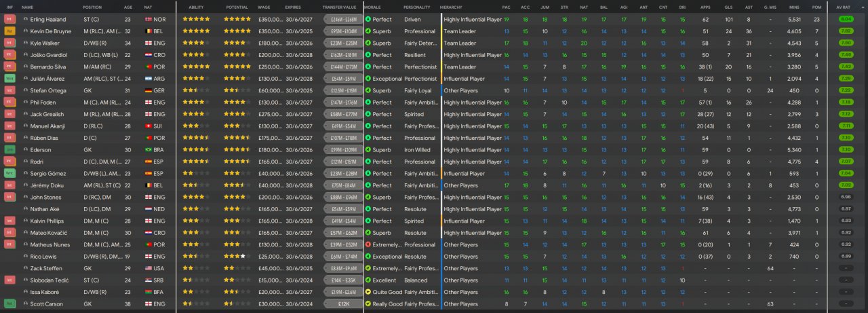This screenshot has height=313, width=868.
Task: Click the player icon beside Phil Foden
Action: [x=25, y=103]
